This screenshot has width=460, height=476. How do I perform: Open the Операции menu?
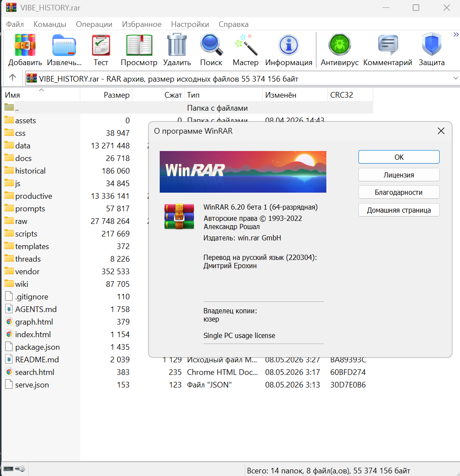click(94, 24)
